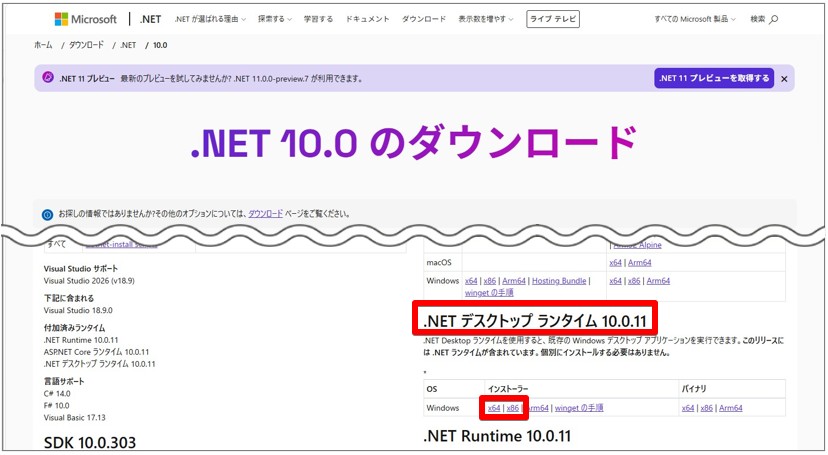Click the blue info circle icon
The width and height of the screenshot is (828, 455).
[x=48, y=214]
